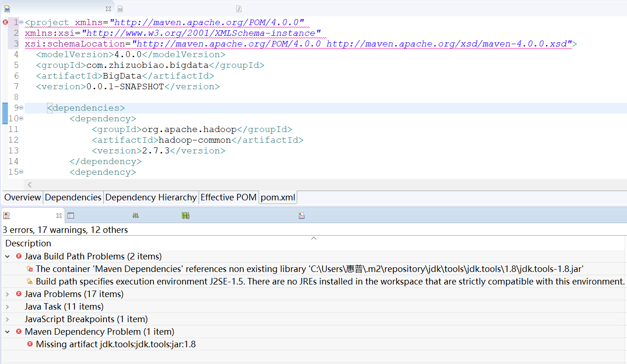This screenshot has width=627, height=364.
Task: Click the Markers view tab icon
Action: click(x=6, y=215)
